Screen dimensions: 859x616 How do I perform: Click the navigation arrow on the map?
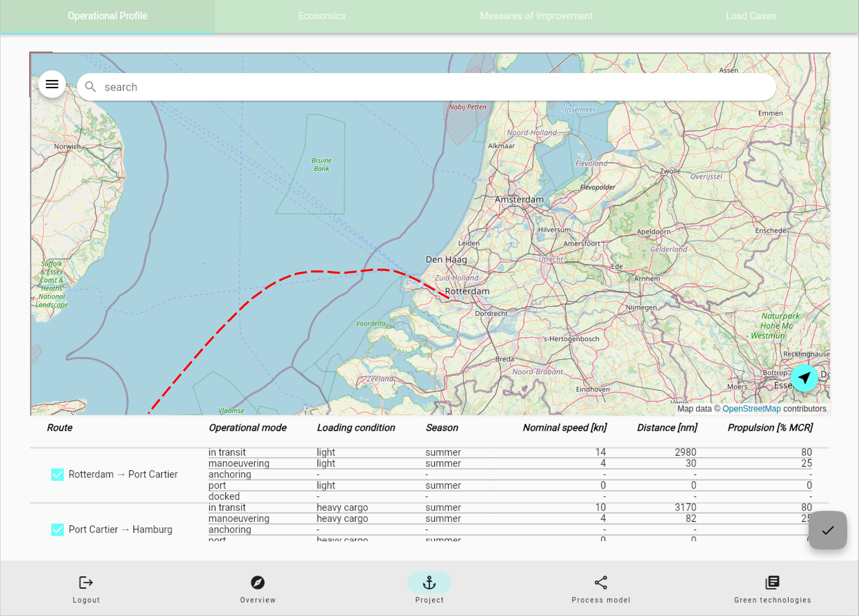tap(804, 378)
